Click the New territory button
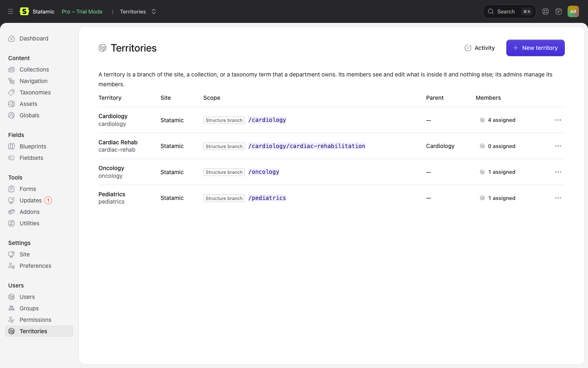 coord(535,48)
